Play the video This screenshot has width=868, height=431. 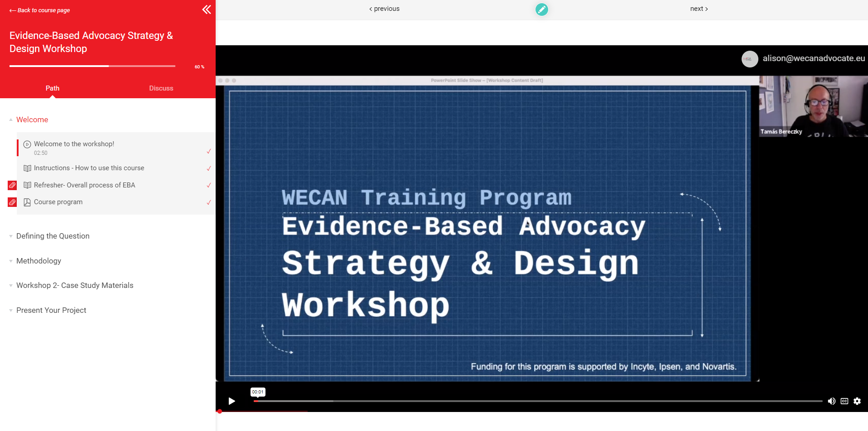click(x=231, y=401)
